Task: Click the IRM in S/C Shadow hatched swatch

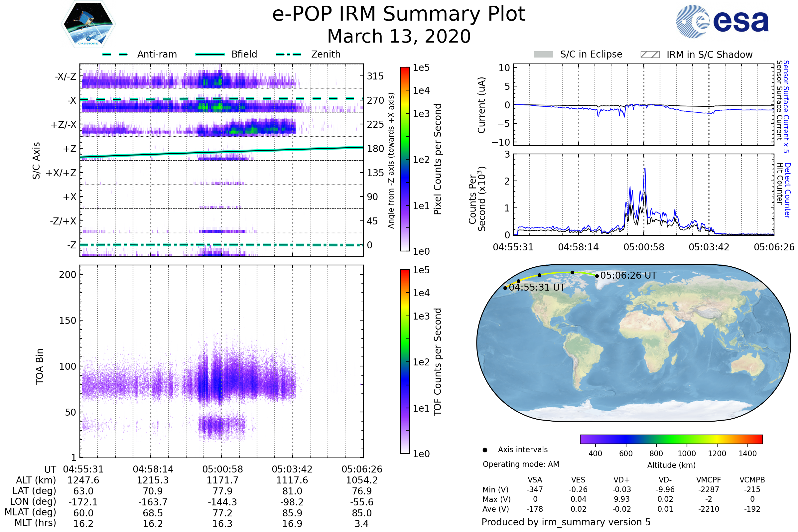Action: pyautogui.click(x=650, y=55)
